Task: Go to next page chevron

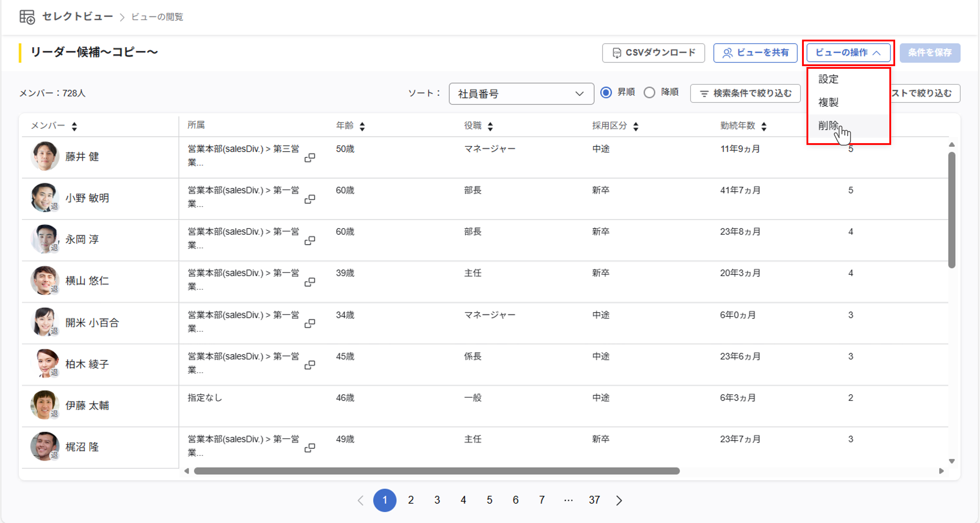Action: [x=619, y=500]
